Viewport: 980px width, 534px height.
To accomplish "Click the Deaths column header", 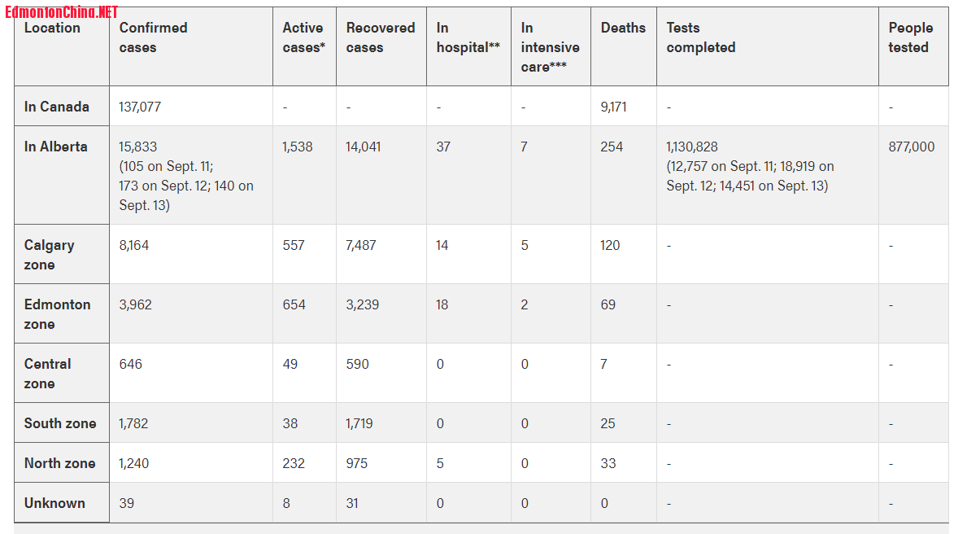I will point(623,28).
